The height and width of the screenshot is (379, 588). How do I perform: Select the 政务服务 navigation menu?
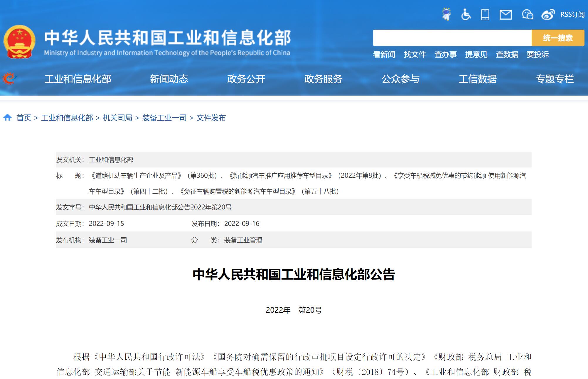click(324, 79)
